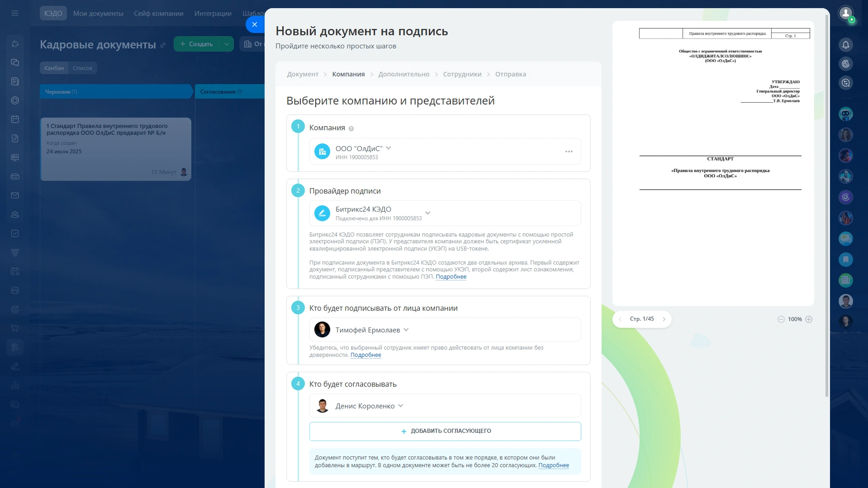Click the document preview page thumbnail
Viewport: 868px width, 488px height.
(713, 163)
